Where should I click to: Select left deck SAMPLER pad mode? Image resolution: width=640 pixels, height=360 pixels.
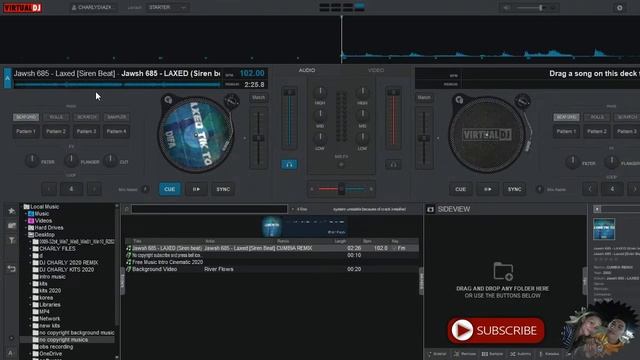click(117, 117)
